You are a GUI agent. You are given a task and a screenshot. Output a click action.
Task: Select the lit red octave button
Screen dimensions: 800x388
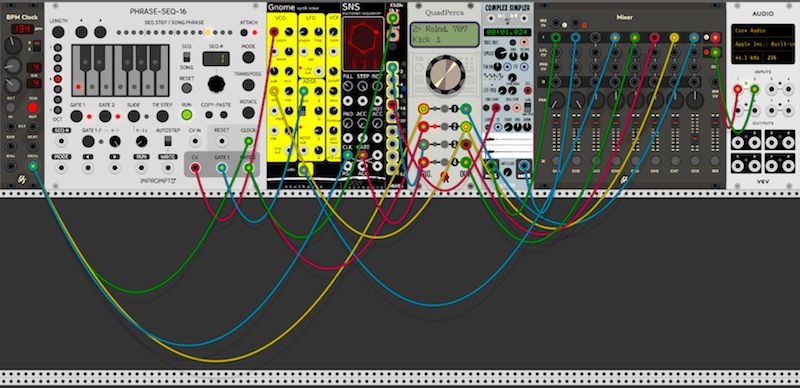click(x=58, y=79)
